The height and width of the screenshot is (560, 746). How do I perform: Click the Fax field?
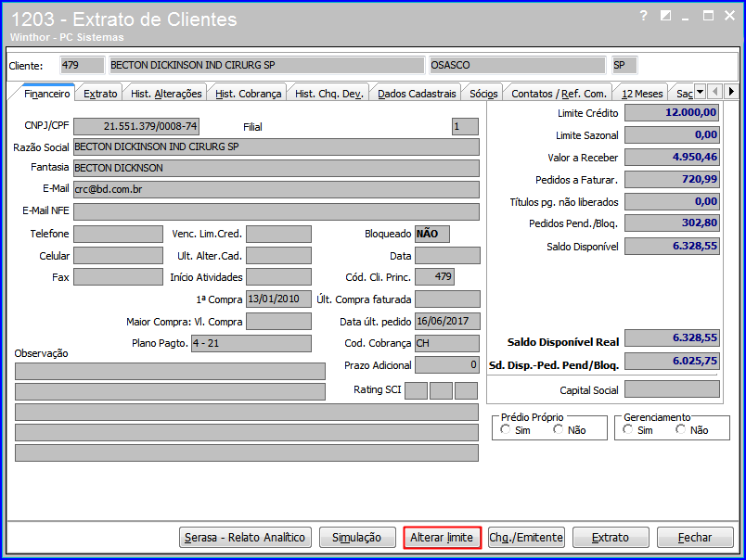[119, 277]
